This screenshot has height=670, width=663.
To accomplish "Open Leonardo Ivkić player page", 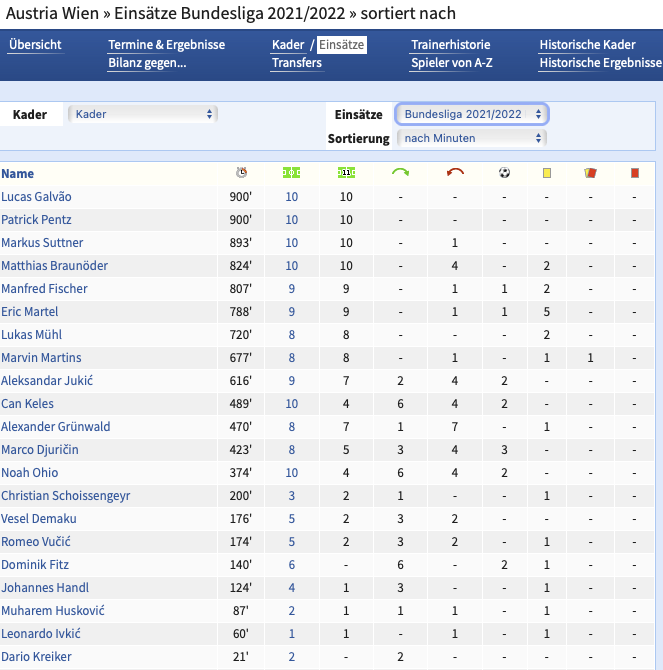I will pos(41,634).
